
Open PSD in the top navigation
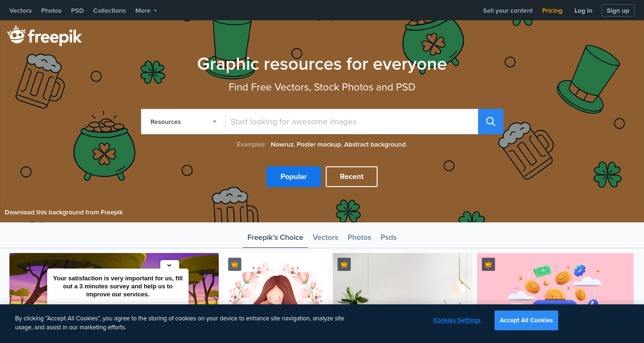77,10
